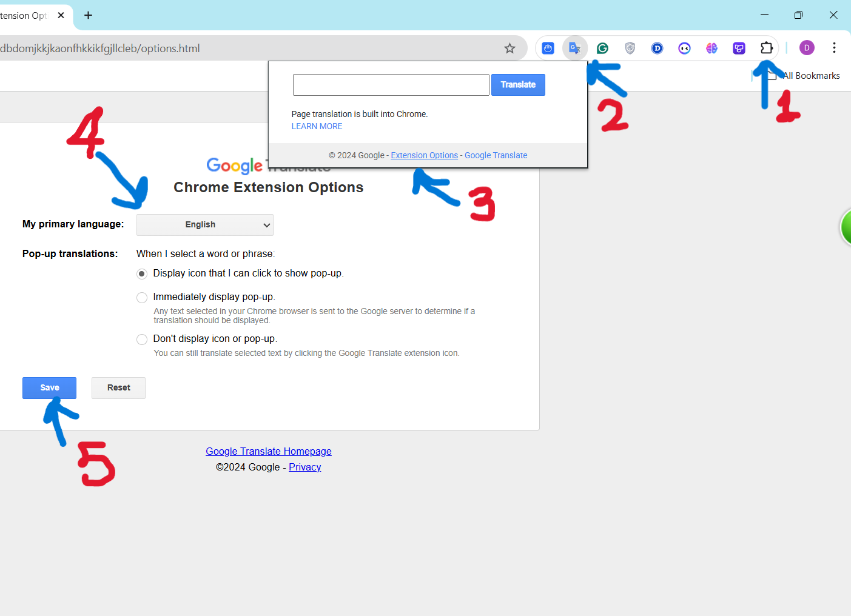Open the Extensions puzzle-piece menu
Image resolution: width=851 pixels, height=616 pixels.
pos(767,48)
